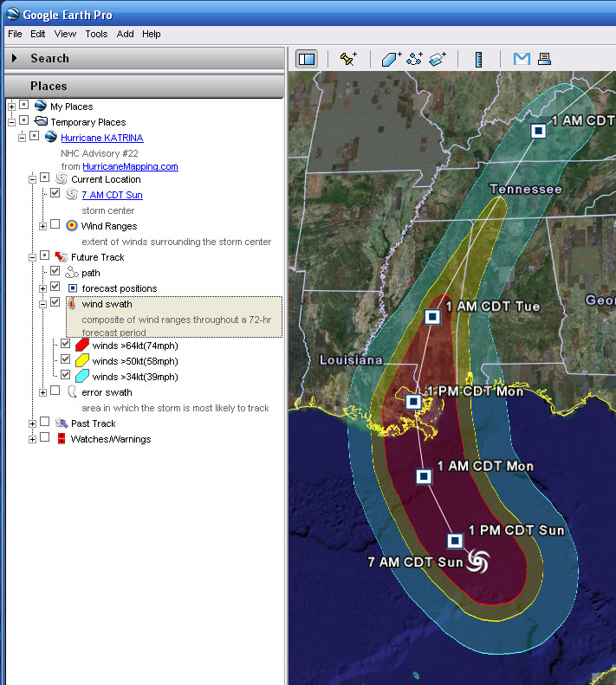Screen dimensions: 616x685
Task: Select the Wind Ranges target icon
Action: [x=72, y=225]
